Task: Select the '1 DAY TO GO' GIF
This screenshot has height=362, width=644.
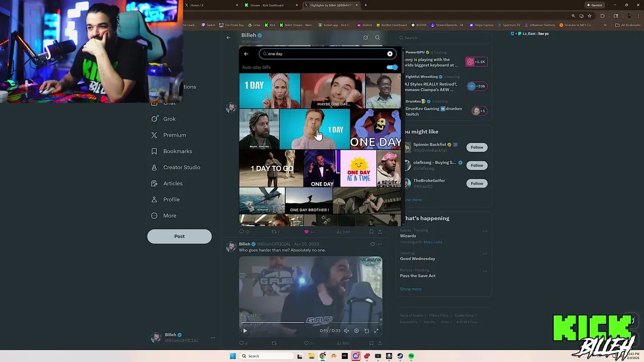Action: point(271,168)
